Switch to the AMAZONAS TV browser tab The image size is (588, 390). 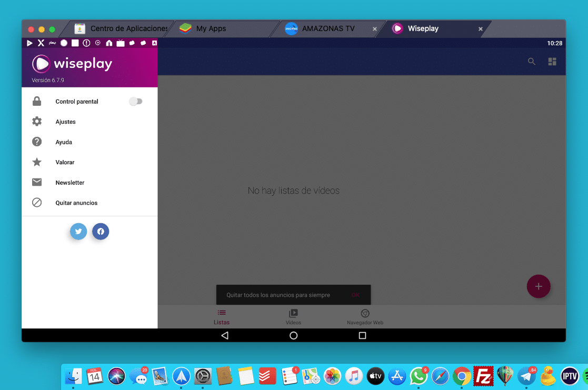click(326, 29)
